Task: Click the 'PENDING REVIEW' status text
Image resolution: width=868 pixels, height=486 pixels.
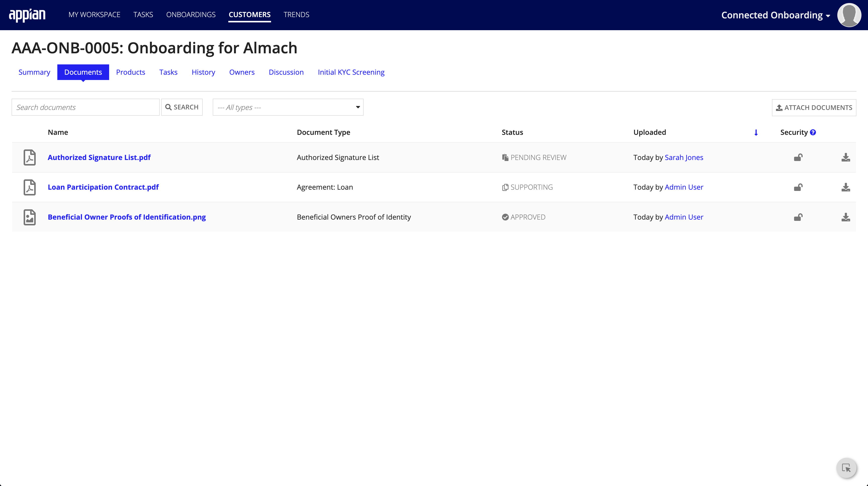Action: (x=538, y=157)
